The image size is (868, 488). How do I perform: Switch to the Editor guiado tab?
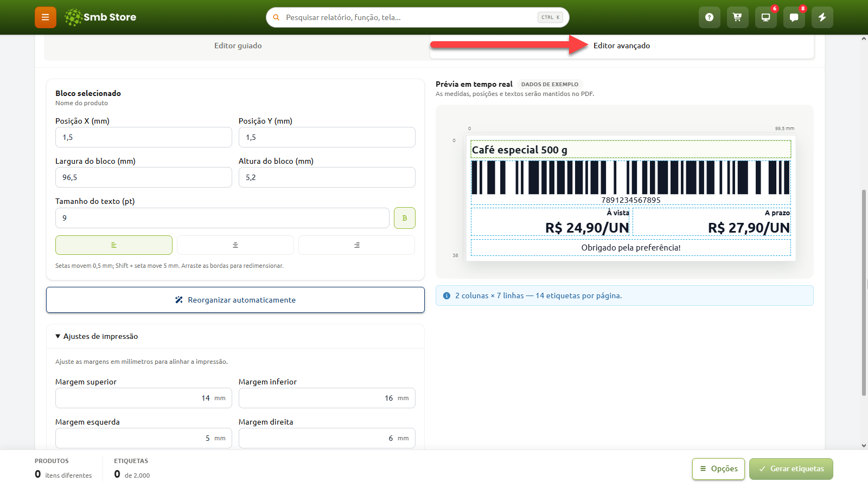coord(238,46)
